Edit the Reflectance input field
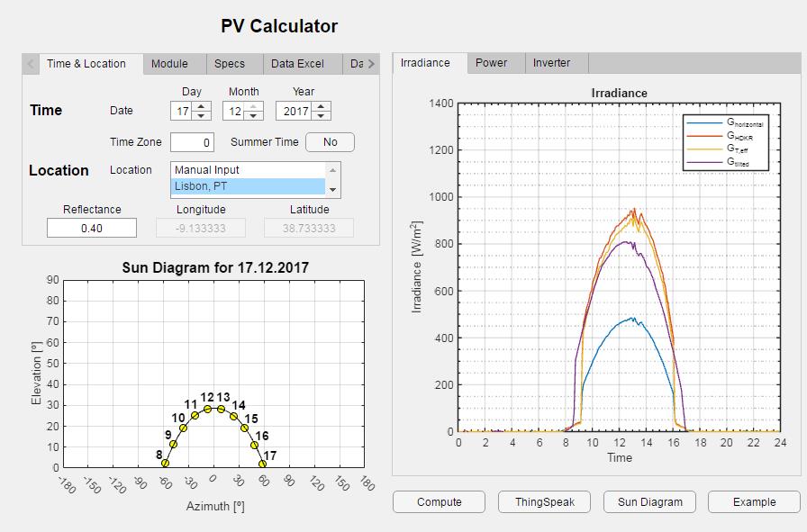This screenshot has height=532, width=807. click(92, 229)
